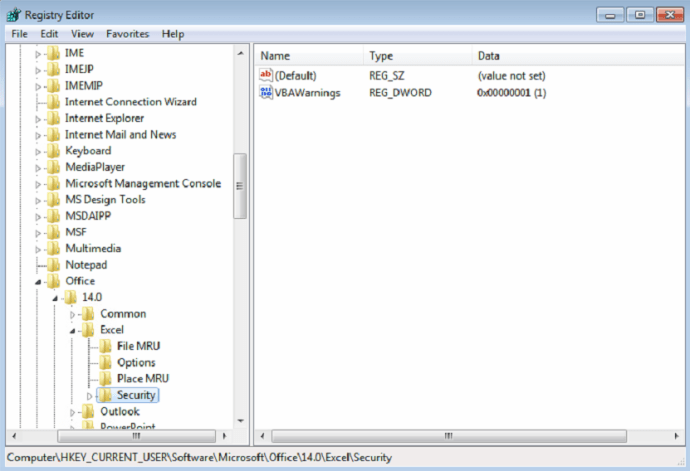
Task: Click the (Default) string value icon
Action: [266, 75]
